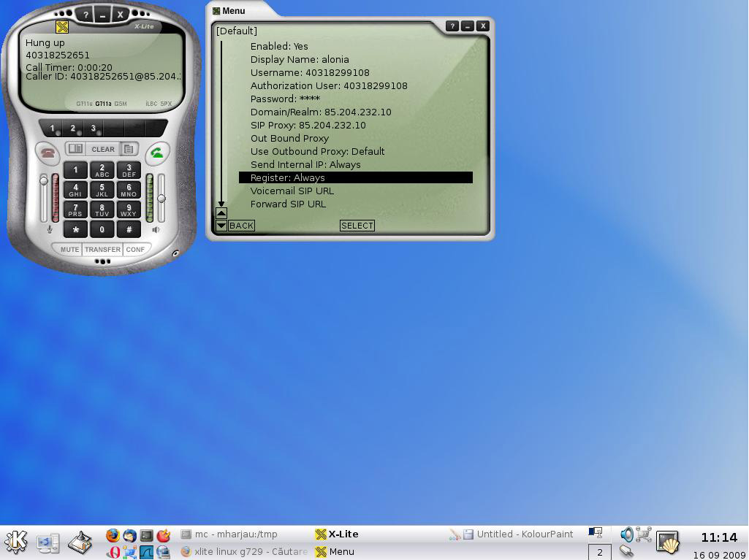
Task: Click the TRANSFER button on the phone
Action: [103, 249]
